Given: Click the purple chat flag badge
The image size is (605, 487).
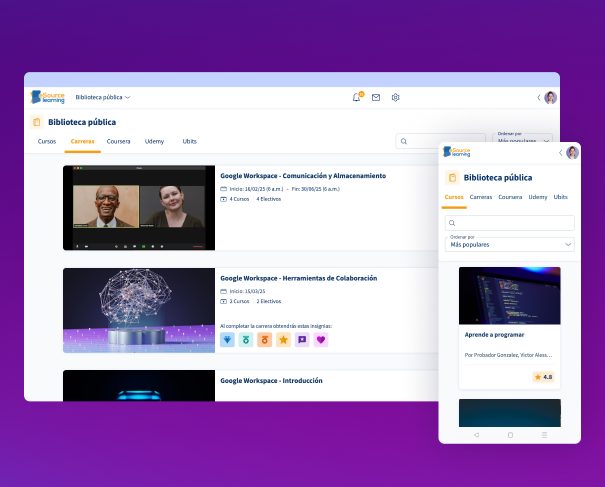Looking at the screenshot, I should pos(302,340).
